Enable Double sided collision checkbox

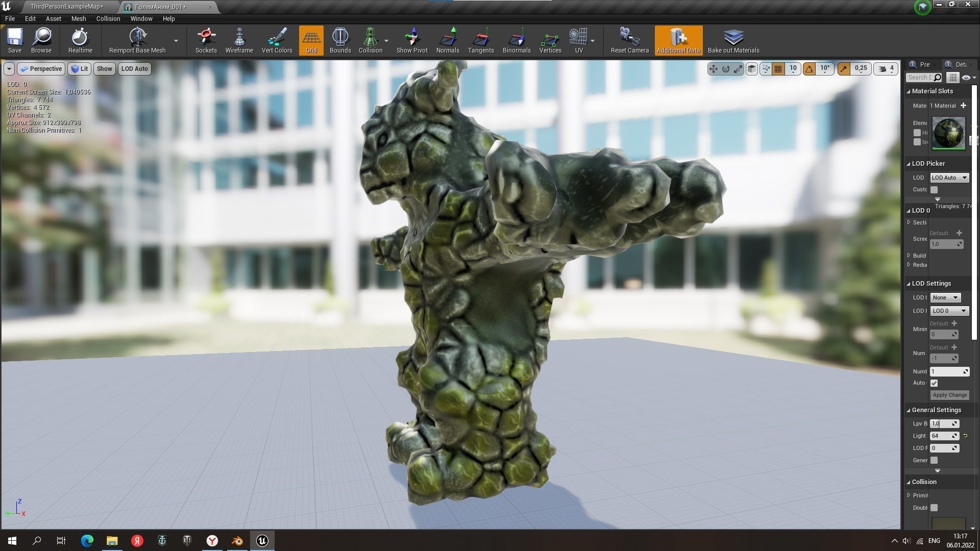pyautogui.click(x=934, y=508)
